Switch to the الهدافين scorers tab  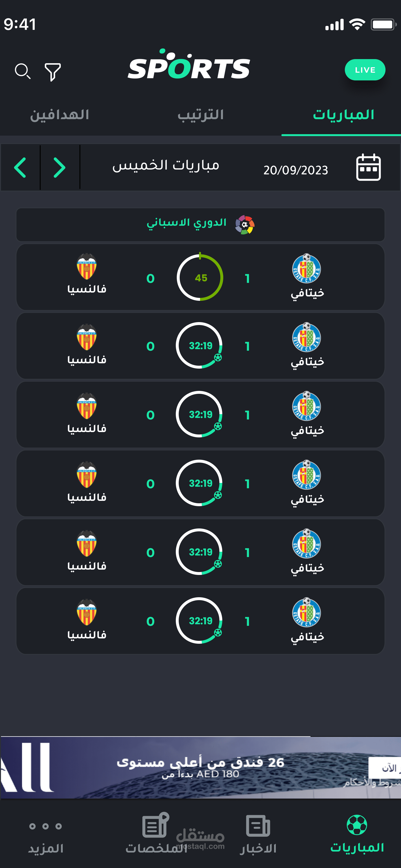click(x=60, y=115)
